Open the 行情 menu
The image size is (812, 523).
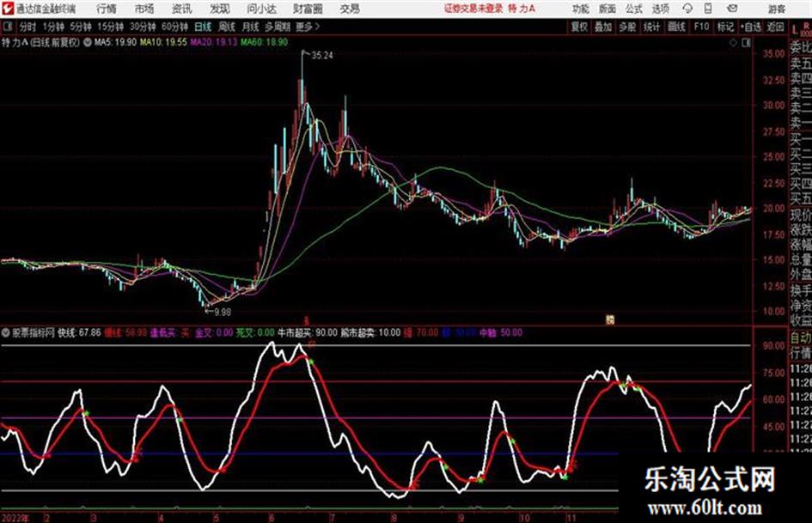107,9
